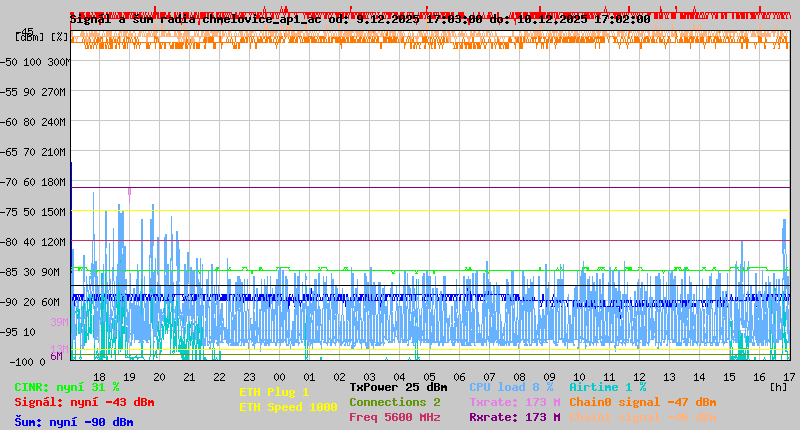Click the graph title at the top
Image resolution: width=800 pixels, height=430 pixels.
pos(360,19)
